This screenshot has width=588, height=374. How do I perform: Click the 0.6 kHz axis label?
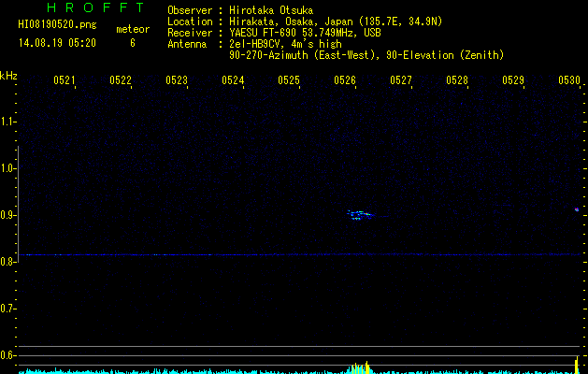(x=7, y=355)
